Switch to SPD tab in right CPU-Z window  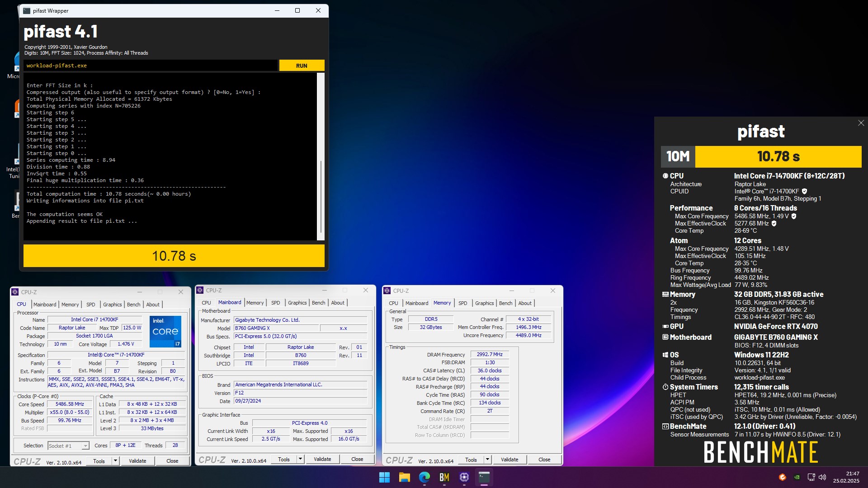click(462, 303)
